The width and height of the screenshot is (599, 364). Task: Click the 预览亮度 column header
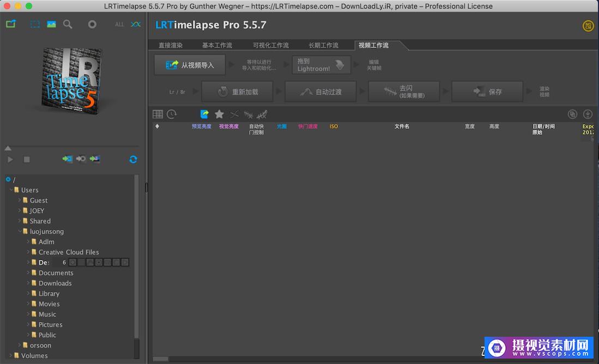201,126
